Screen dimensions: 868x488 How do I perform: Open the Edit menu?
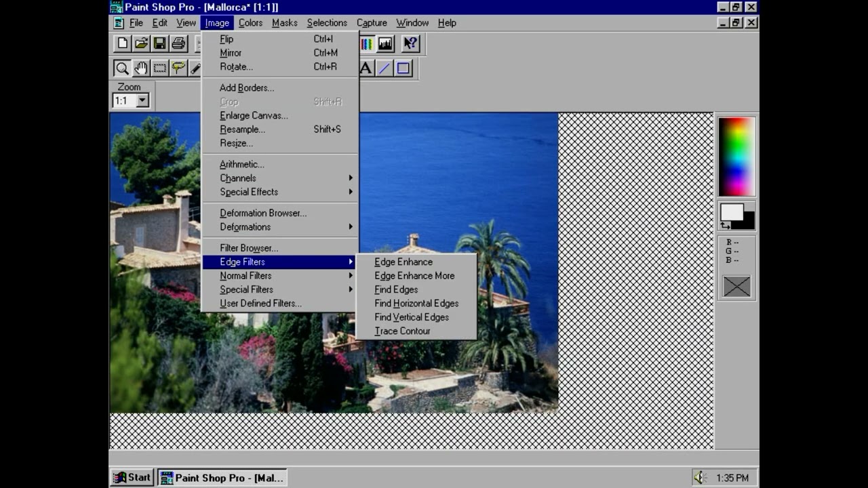point(159,22)
